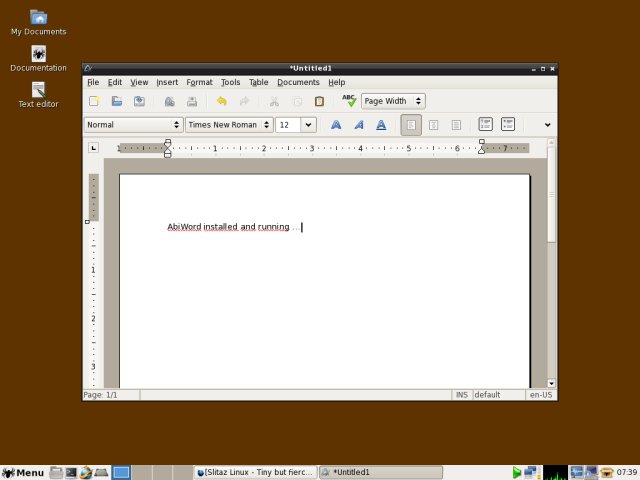Click the vertical scrollbar thumb
640x480 pixels.
[x=551, y=194]
